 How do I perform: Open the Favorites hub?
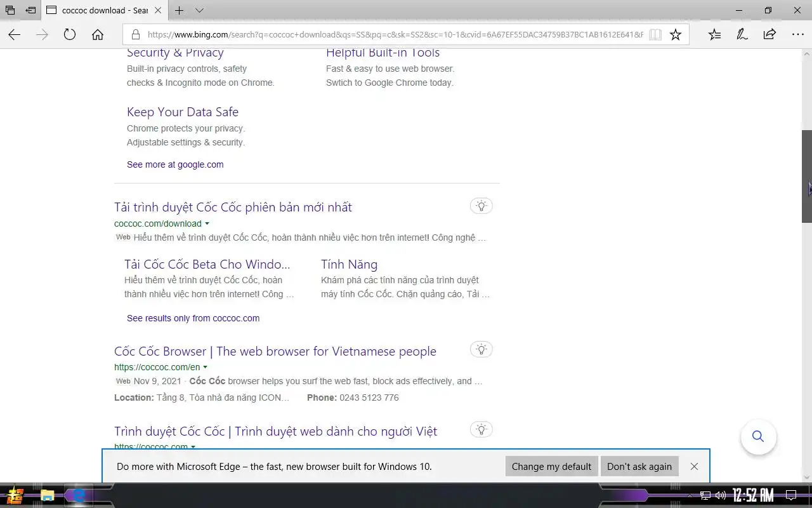pyautogui.click(x=714, y=35)
